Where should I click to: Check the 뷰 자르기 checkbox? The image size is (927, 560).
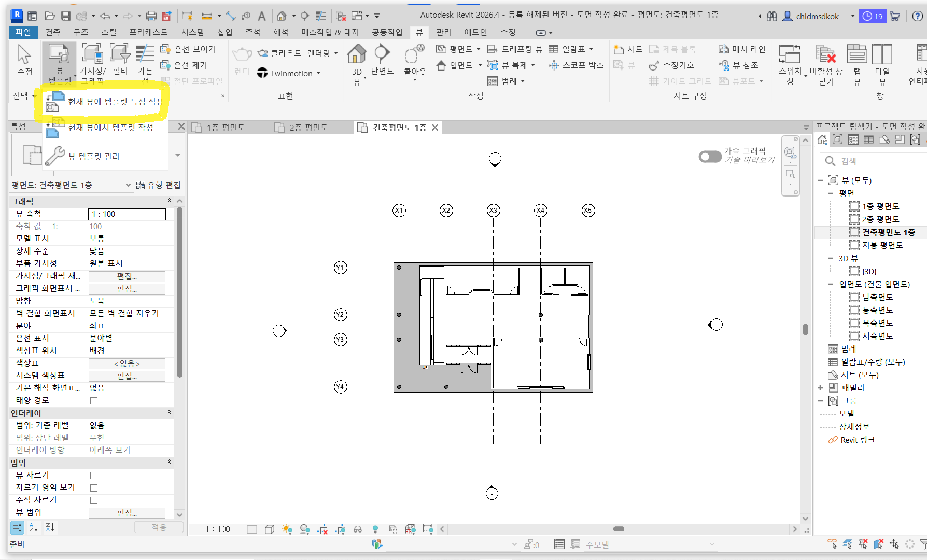click(94, 475)
